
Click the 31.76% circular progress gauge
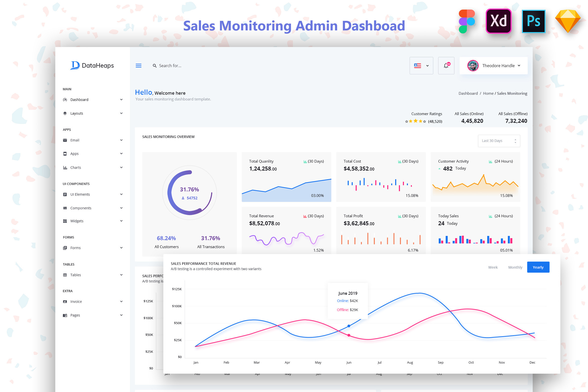189,192
